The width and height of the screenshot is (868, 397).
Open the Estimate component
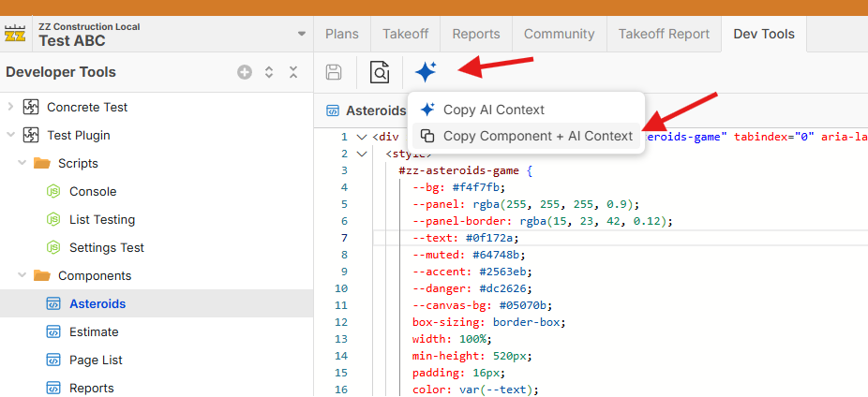[x=94, y=331]
